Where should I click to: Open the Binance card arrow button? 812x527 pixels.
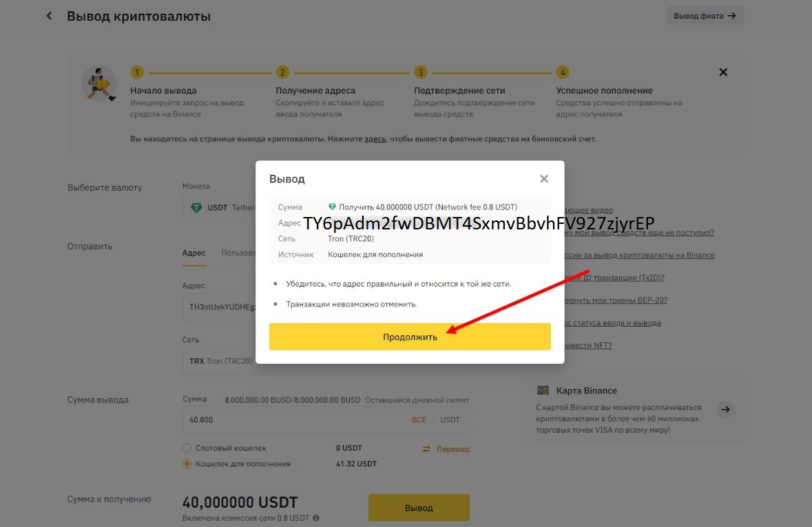click(725, 409)
